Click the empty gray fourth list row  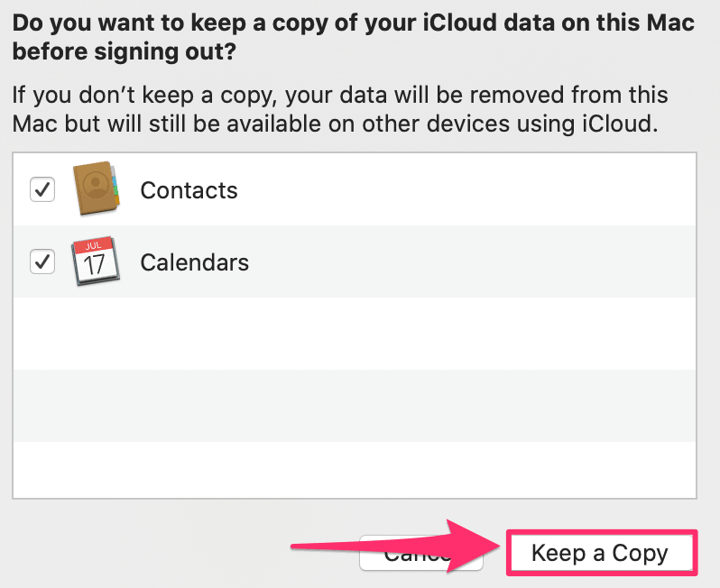(355, 406)
